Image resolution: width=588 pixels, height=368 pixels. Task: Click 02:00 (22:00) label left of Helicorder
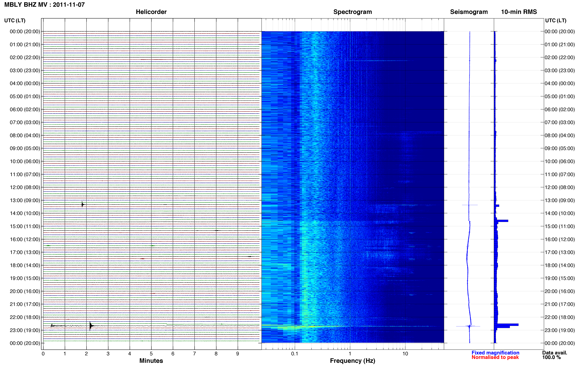25,57
